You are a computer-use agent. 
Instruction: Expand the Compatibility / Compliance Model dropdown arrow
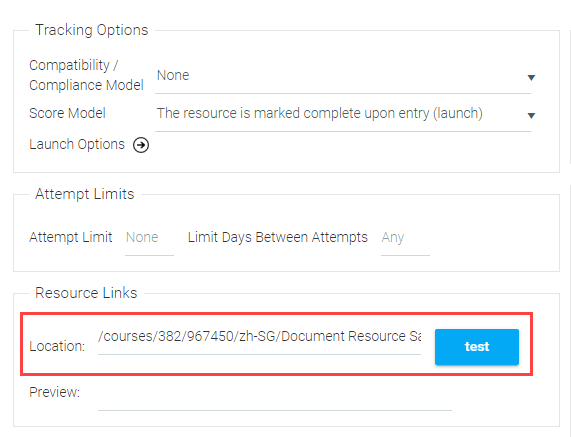click(531, 78)
